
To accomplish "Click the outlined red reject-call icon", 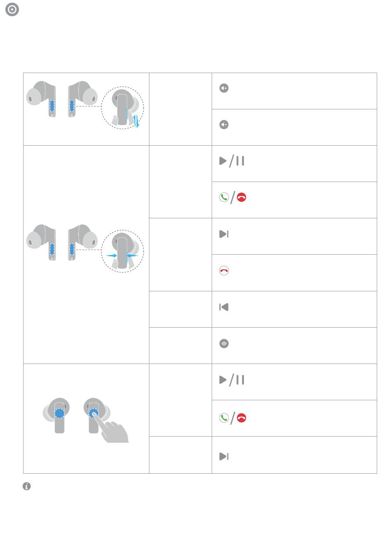I will coord(224,271).
